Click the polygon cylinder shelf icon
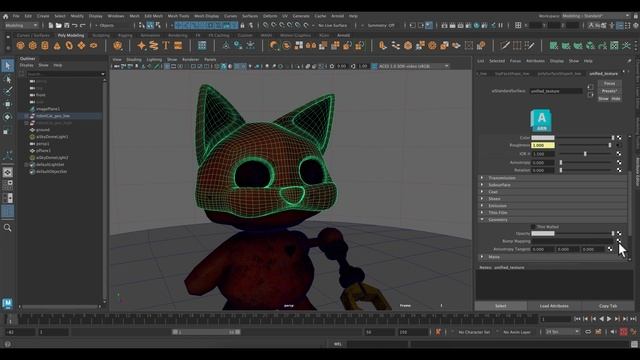Screen dimensions: 640x360 tap(45, 45)
